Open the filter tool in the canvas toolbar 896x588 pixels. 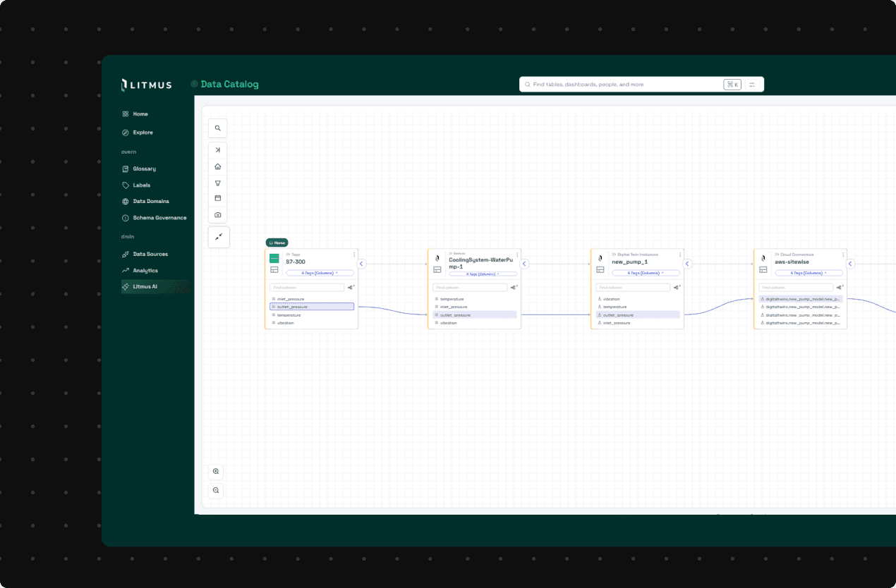click(x=217, y=183)
